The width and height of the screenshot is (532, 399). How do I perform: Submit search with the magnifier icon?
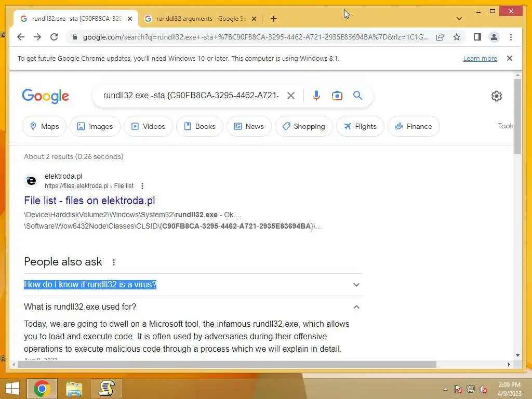click(357, 96)
